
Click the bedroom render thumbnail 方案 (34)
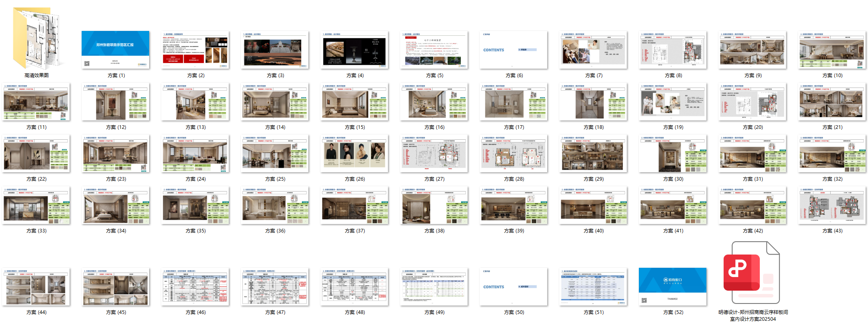115,205
